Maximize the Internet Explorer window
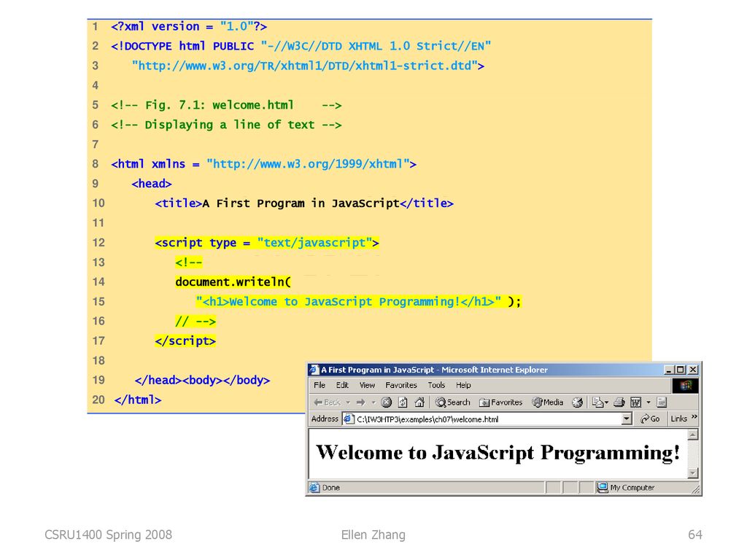Screen dimensions: 747x560 [x=681, y=370]
